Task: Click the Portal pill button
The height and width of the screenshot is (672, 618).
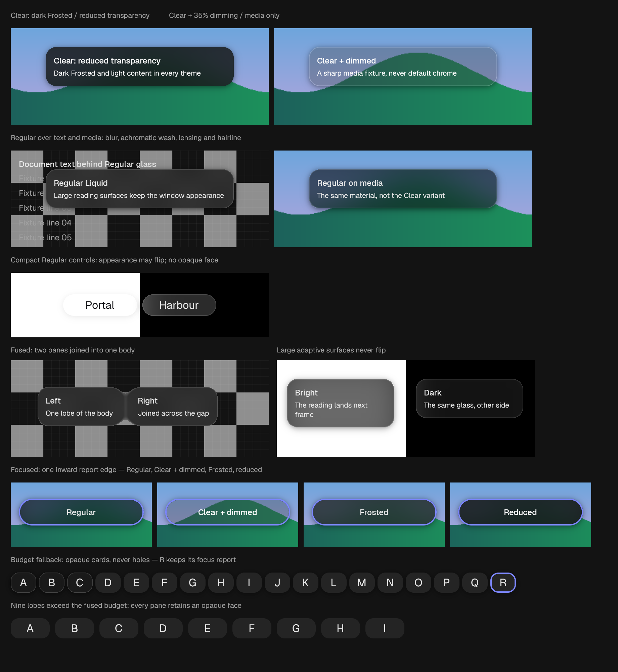Action: (x=100, y=305)
